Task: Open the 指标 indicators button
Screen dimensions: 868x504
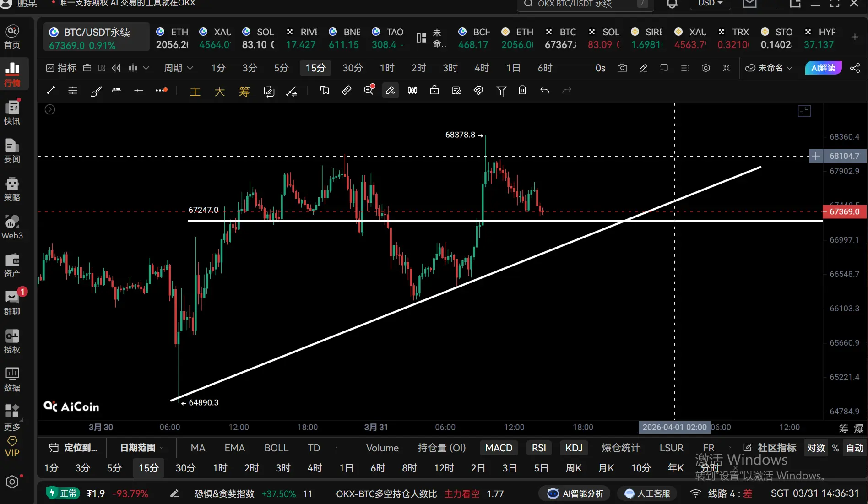Action: 61,68
